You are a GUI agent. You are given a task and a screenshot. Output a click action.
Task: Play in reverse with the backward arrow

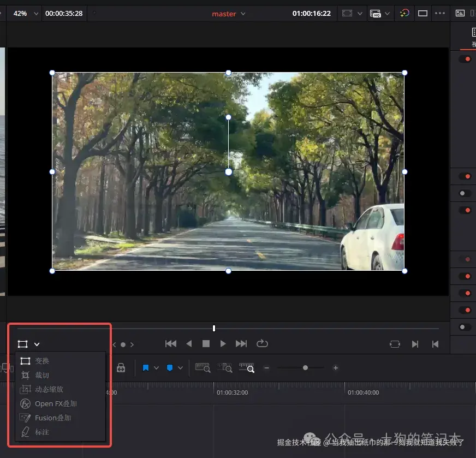pyautogui.click(x=189, y=344)
